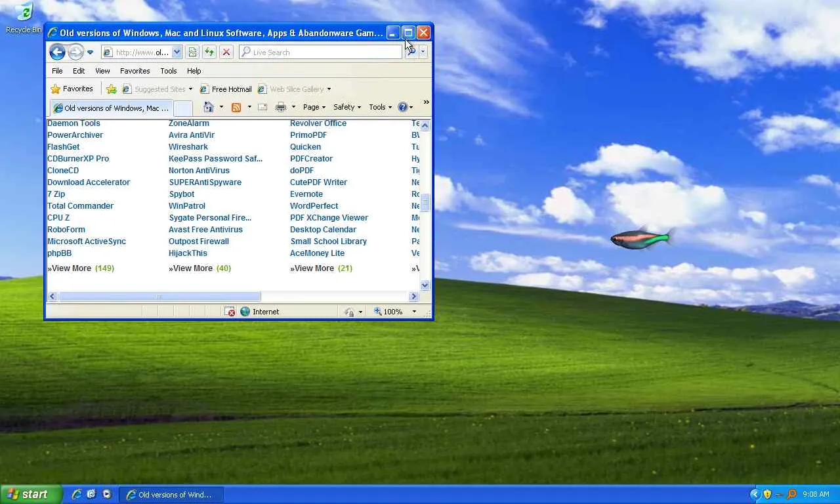Open the AceMoney Lite link
Image resolution: width=840 pixels, height=504 pixels.
click(317, 253)
